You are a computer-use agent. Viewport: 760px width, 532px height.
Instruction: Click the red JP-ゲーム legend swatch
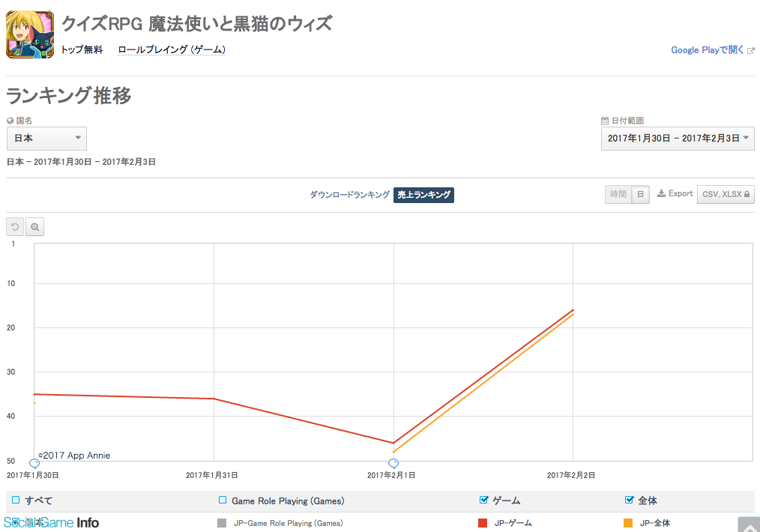(483, 523)
